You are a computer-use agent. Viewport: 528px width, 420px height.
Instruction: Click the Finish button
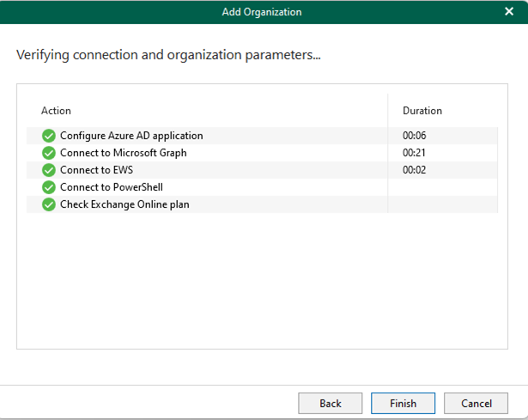click(403, 403)
